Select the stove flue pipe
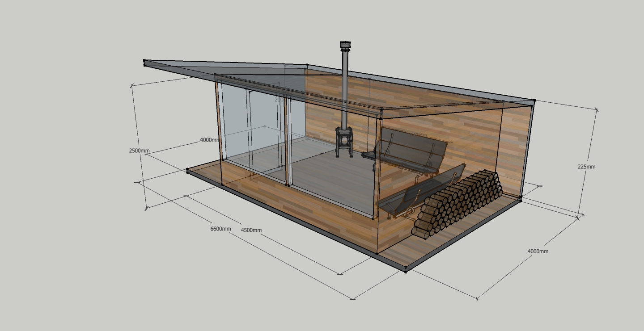Screen dimensions: 644x331 pos(345,89)
